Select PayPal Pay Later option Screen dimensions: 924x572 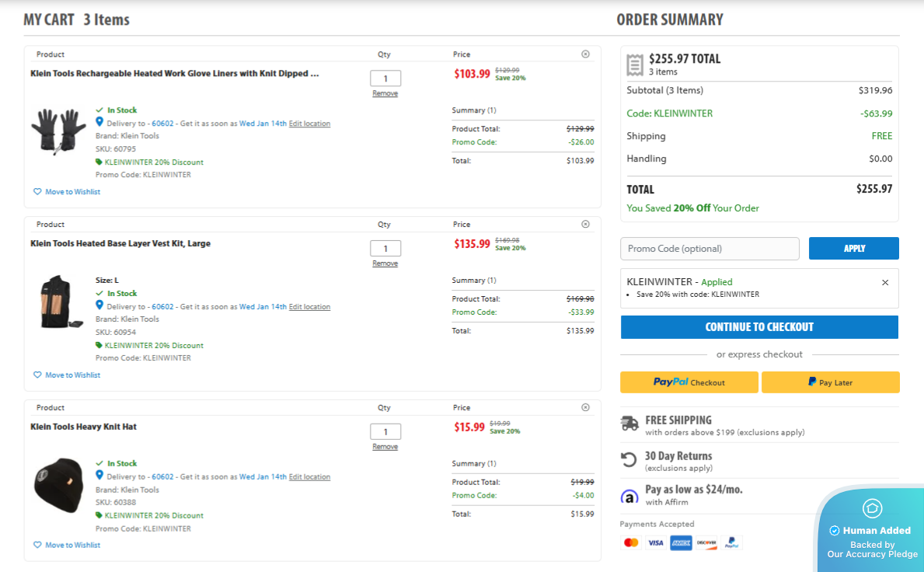(830, 382)
